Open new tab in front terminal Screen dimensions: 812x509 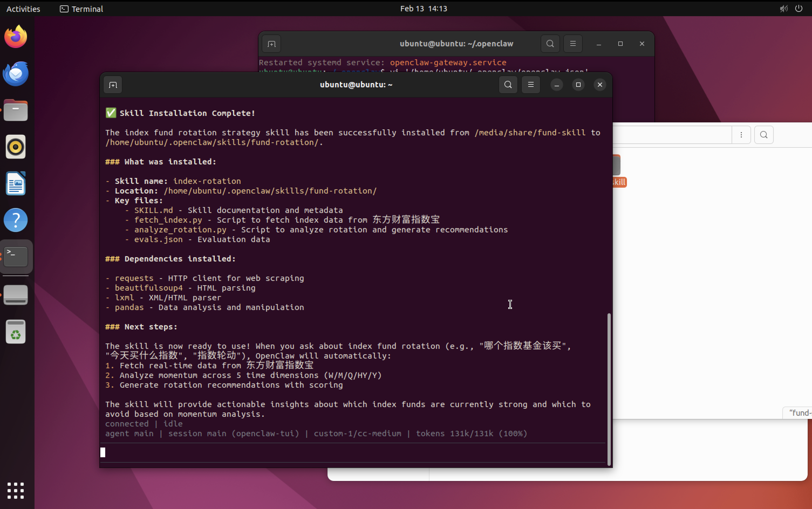113,85
